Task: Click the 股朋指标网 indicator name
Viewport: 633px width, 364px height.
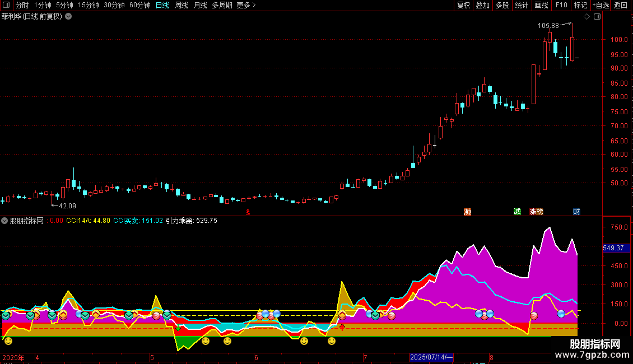Action: click(x=27, y=221)
